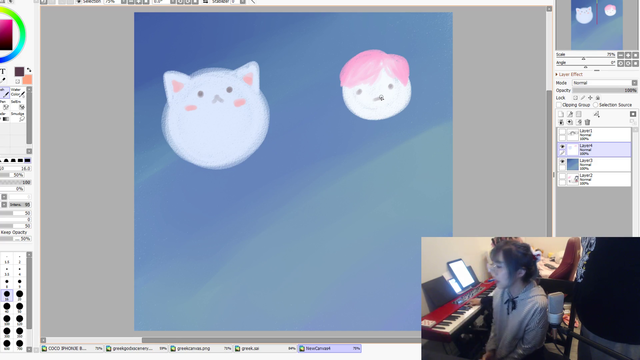Rotate the canvas counterclockwise
This screenshot has height=360, width=640.
pos(620,63)
